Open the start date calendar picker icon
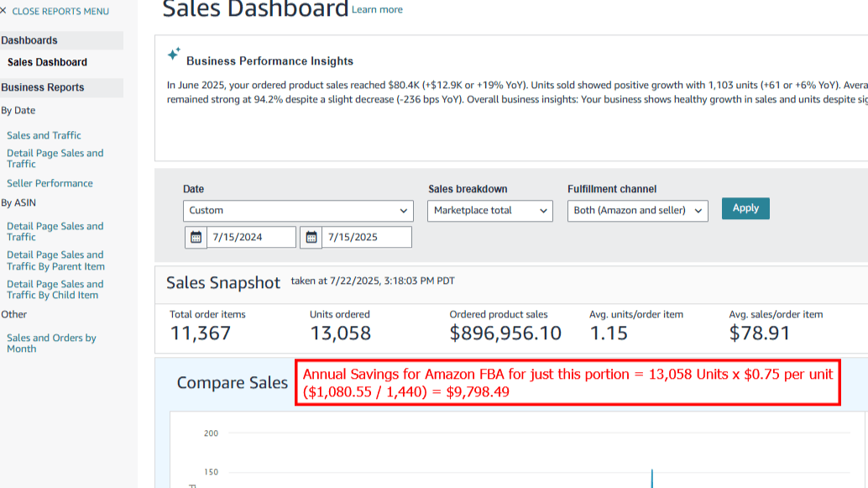This screenshot has width=868, height=488. pos(196,237)
